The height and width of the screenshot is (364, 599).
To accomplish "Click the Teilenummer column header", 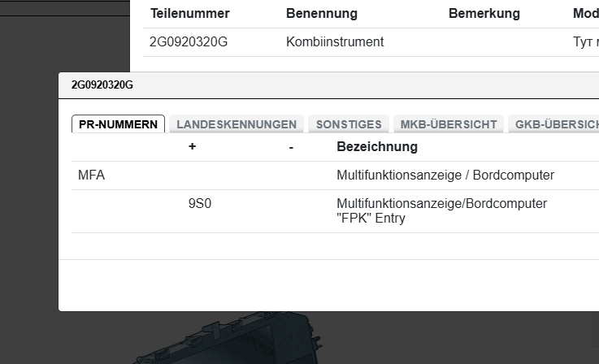I will [x=190, y=14].
